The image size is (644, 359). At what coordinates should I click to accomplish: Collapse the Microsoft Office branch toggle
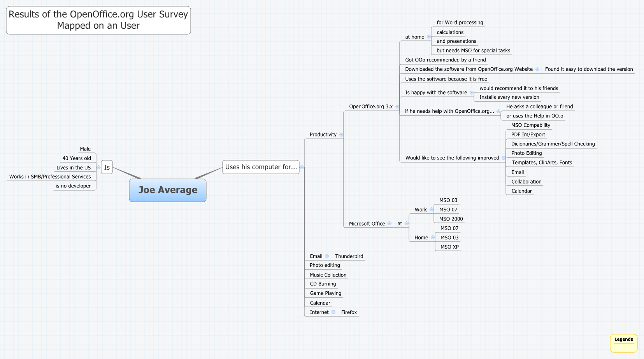390,223
